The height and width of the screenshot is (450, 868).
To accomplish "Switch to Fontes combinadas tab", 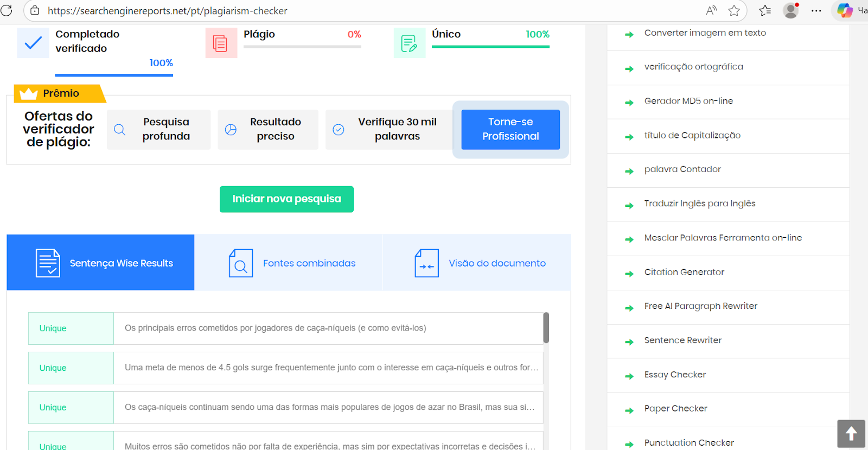I will 289,263.
